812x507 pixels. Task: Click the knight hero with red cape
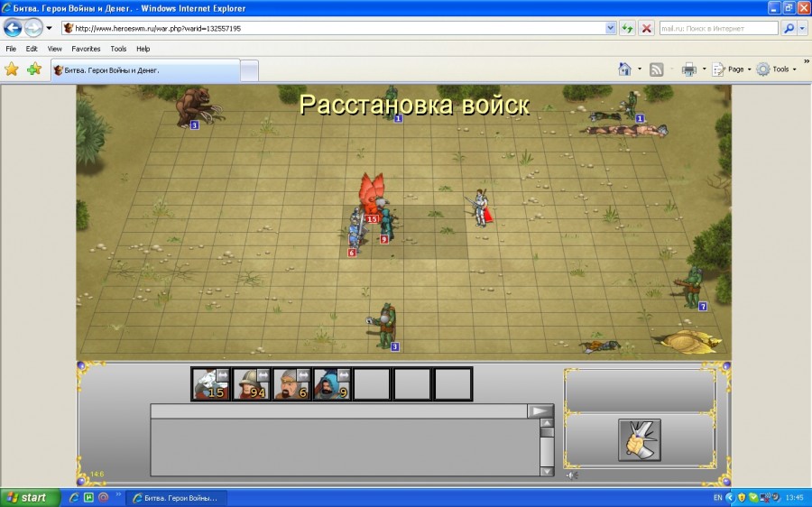481,208
